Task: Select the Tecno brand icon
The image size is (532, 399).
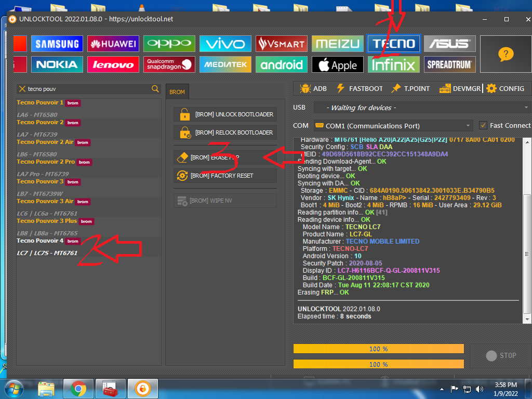Action: [x=394, y=44]
